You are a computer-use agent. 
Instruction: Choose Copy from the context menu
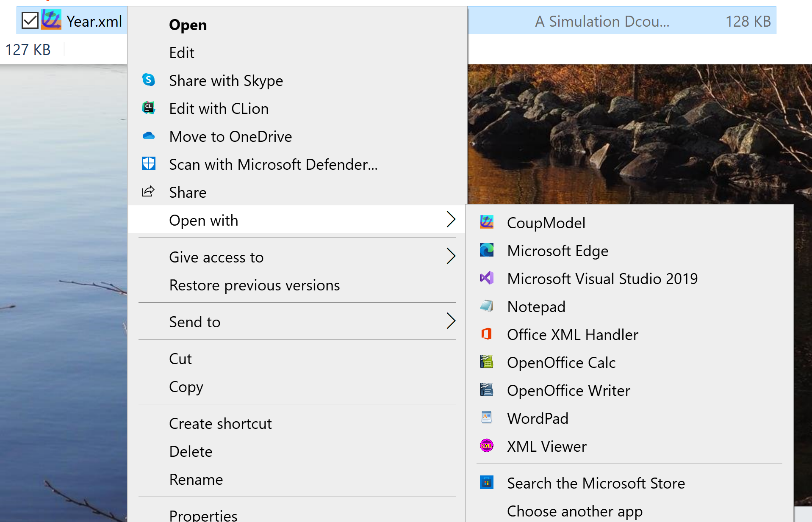297,387
